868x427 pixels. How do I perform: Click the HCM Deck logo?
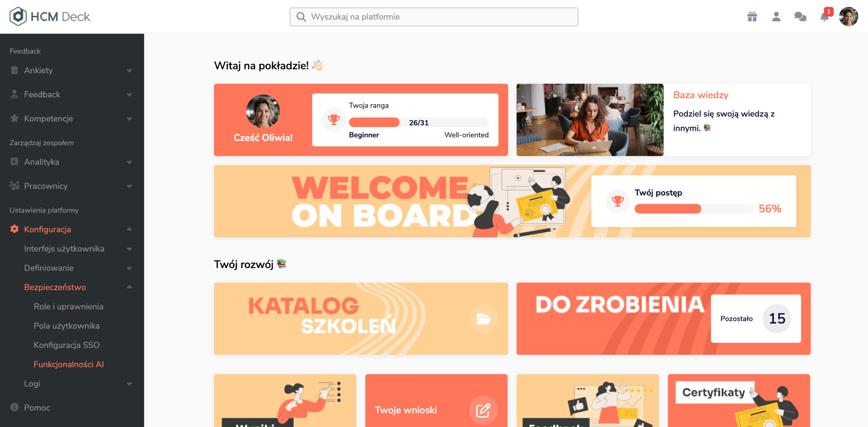50,17
